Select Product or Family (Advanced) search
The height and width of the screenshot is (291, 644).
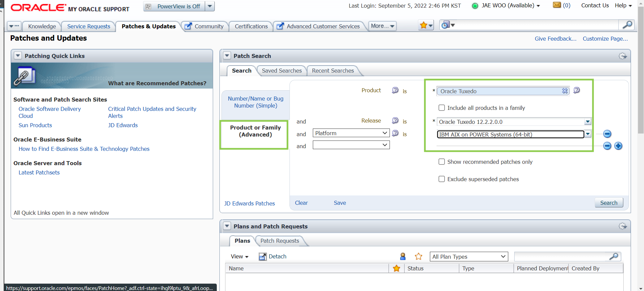coord(255,131)
